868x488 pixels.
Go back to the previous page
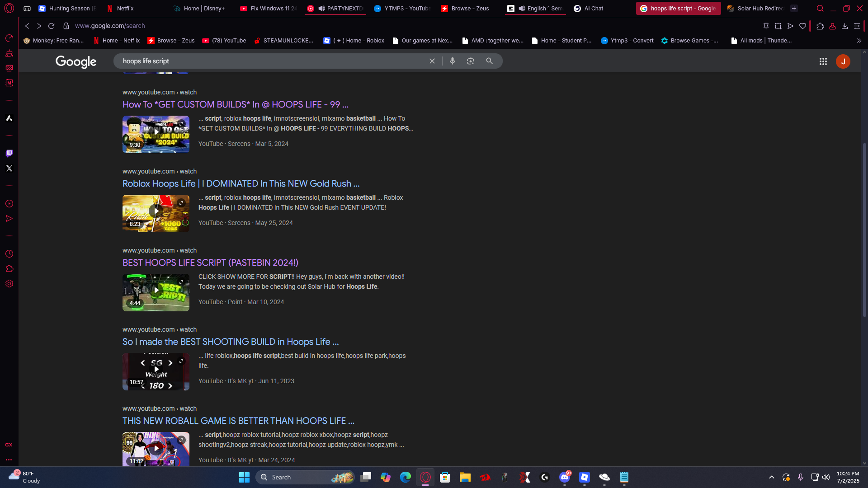27,26
